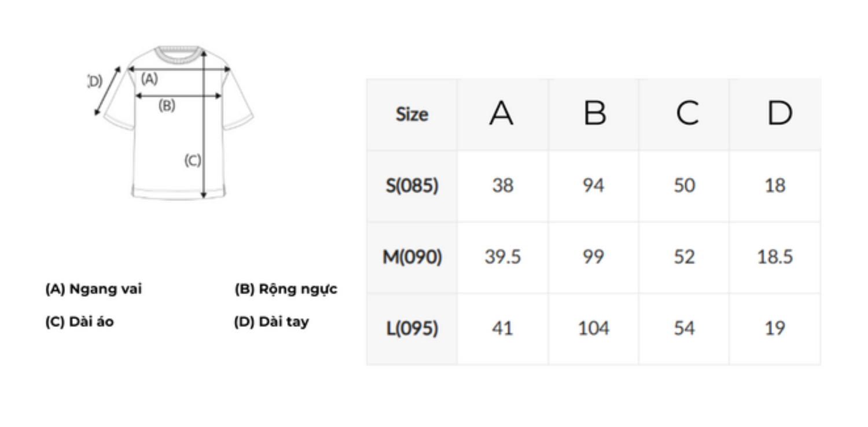Image resolution: width=868 pixels, height=427 pixels.
Task: Click the (A) label on shirt diagram
Action: [x=149, y=79]
